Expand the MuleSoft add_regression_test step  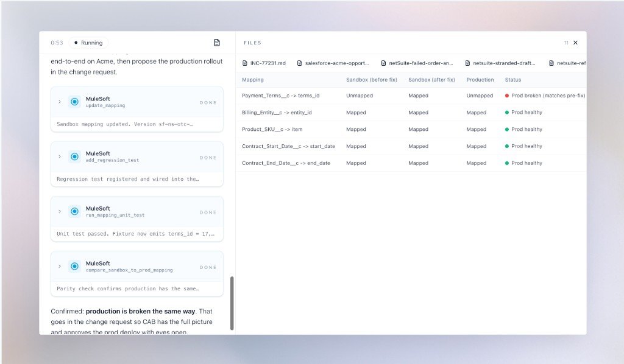(x=60, y=156)
